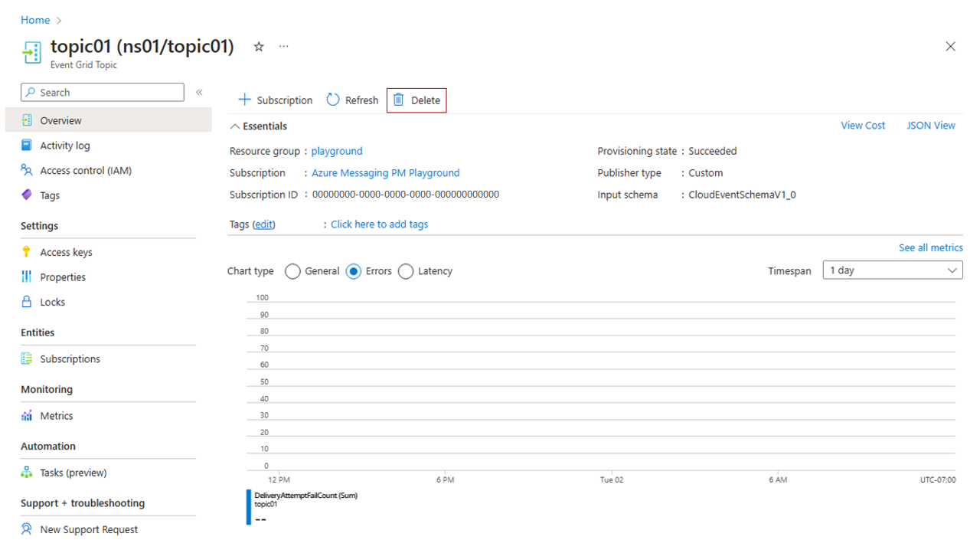Collapse the Essentials section
Image resolution: width=980 pixels, height=550 pixels.
tap(234, 126)
